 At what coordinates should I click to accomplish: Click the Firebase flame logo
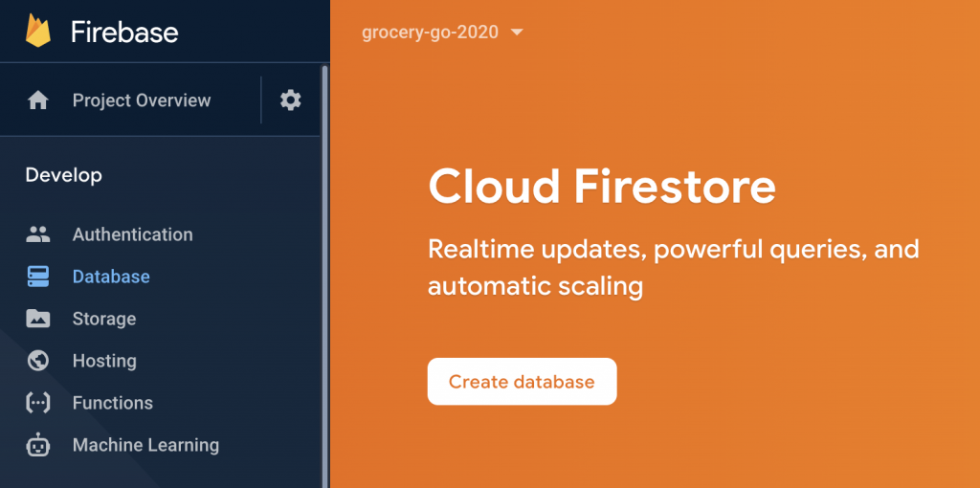coord(38,31)
